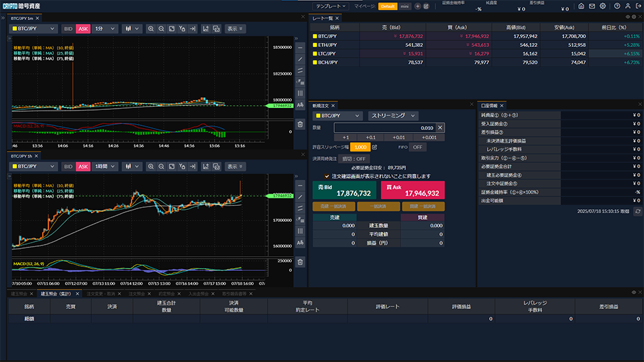Select Default My Page layout
The width and height of the screenshot is (644, 362).
387,6
